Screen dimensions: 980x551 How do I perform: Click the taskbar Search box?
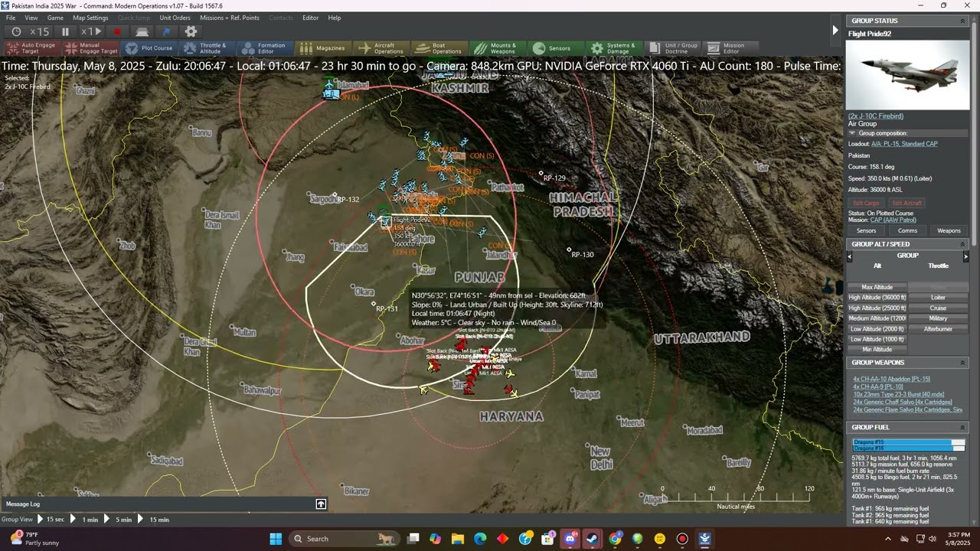click(x=344, y=539)
